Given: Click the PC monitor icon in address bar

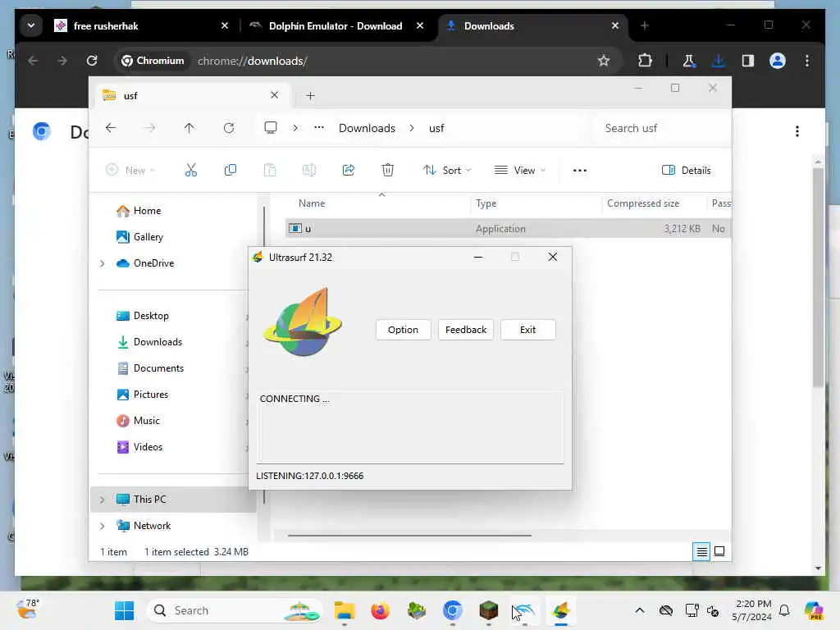Looking at the screenshot, I should (271, 128).
